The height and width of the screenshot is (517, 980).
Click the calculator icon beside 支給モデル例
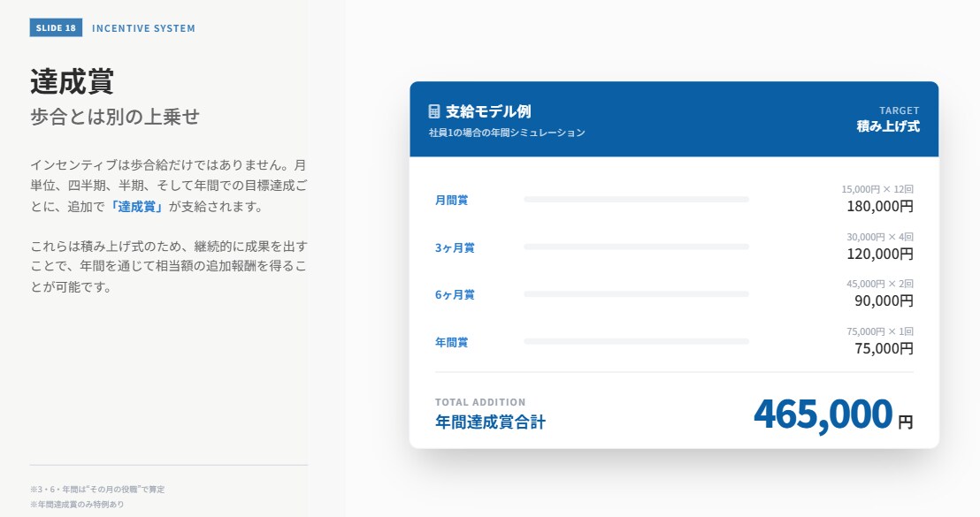tap(433, 111)
